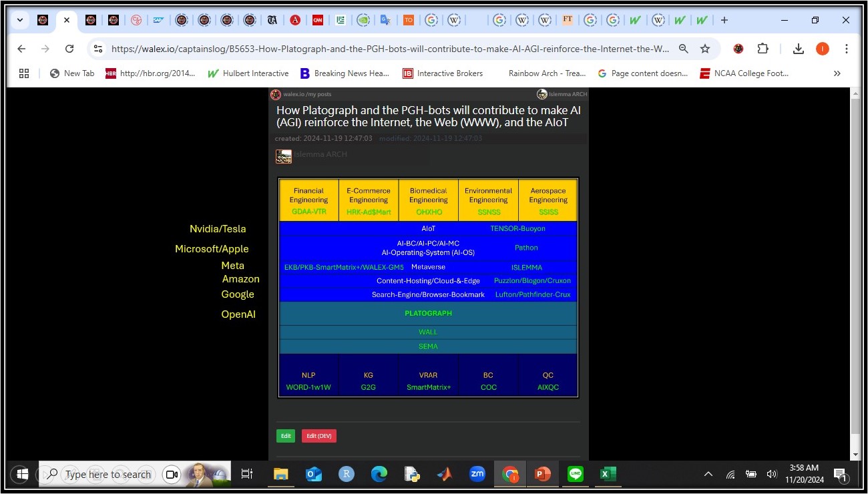Bookmark this page with the star icon
This screenshot has height=494, width=868.
704,49
